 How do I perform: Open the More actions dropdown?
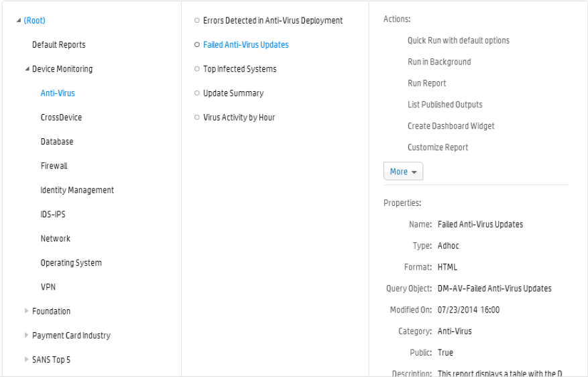[403, 172]
